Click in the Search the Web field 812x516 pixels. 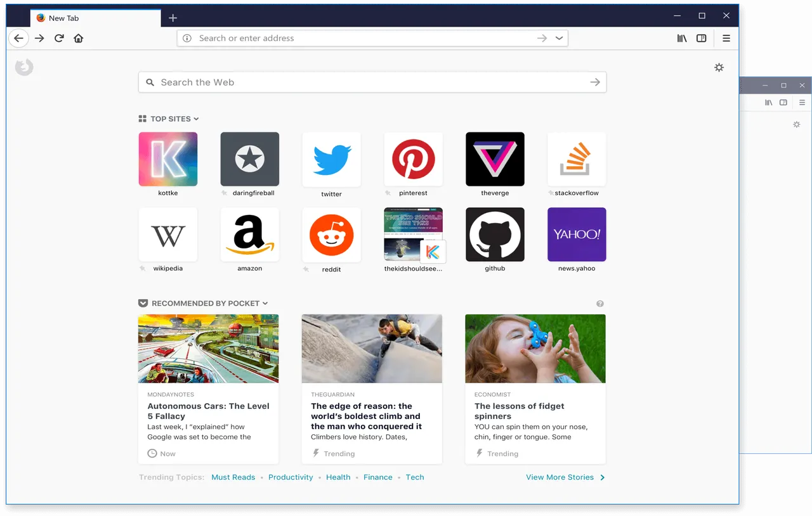[x=372, y=82]
